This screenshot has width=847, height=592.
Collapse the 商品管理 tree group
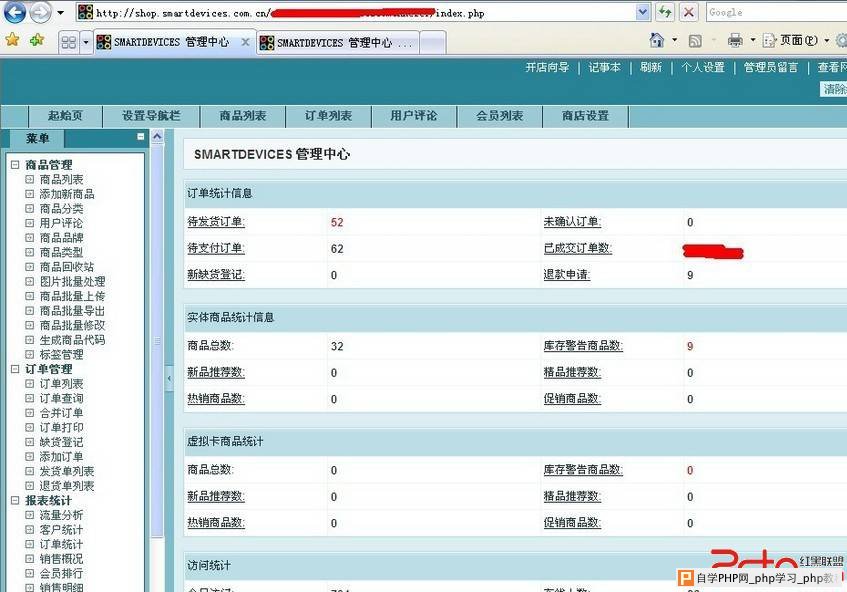15,165
